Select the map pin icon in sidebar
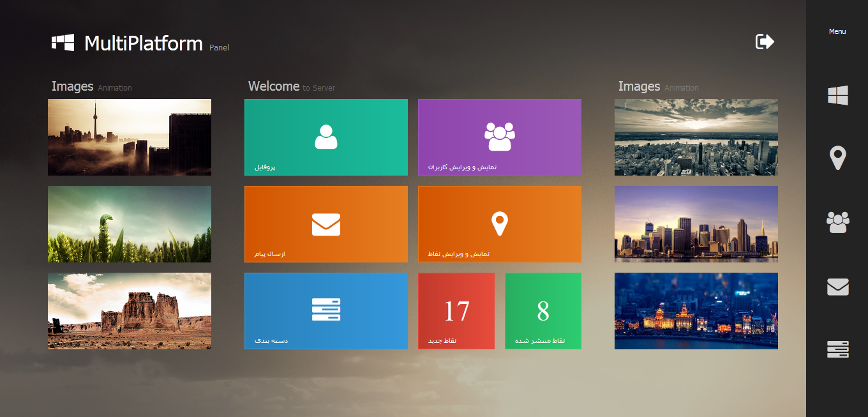This screenshot has height=417, width=868. (x=837, y=158)
